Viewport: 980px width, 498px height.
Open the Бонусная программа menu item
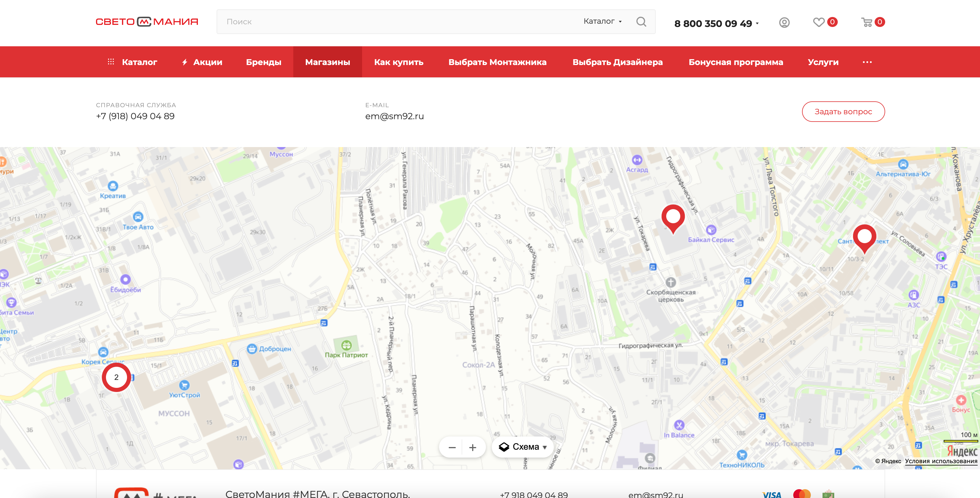click(736, 62)
